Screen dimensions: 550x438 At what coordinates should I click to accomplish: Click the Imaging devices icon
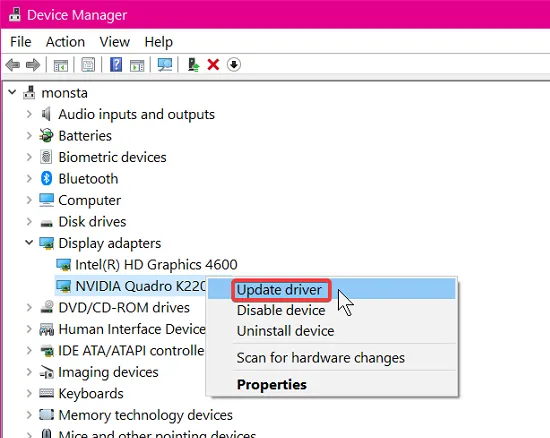[46, 372]
